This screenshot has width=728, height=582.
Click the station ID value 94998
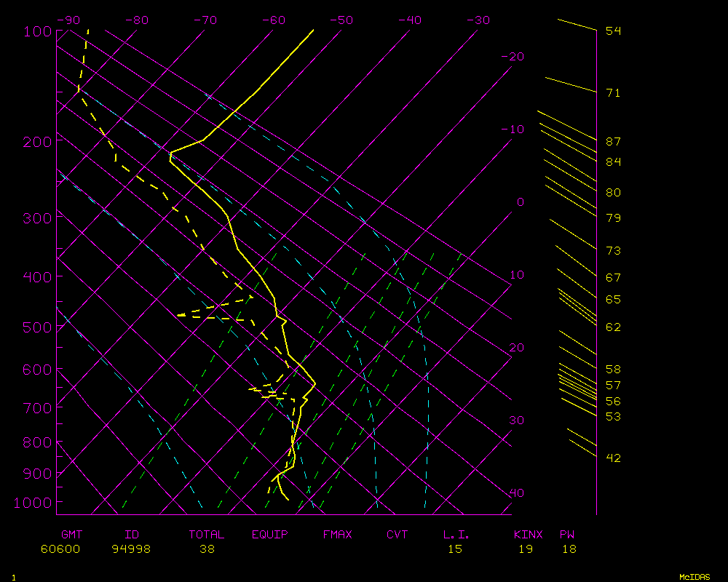click(131, 549)
